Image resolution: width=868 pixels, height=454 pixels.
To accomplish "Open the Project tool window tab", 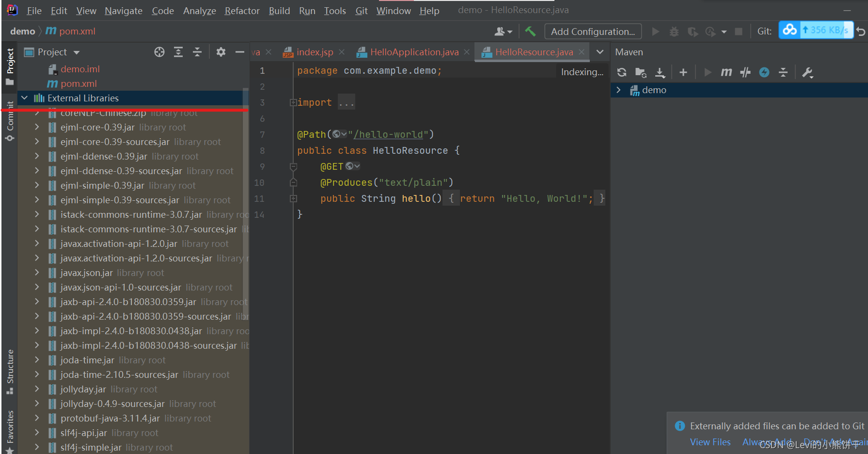I will click(x=10, y=66).
